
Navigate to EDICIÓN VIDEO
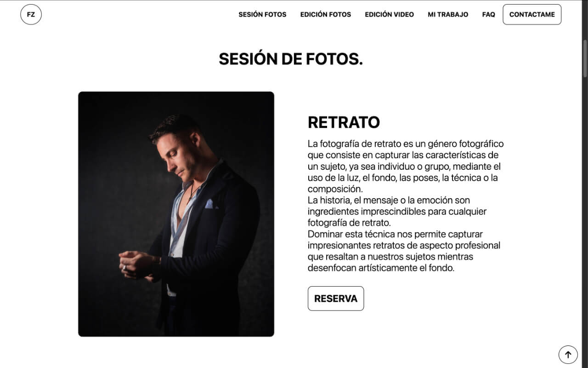(x=390, y=14)
